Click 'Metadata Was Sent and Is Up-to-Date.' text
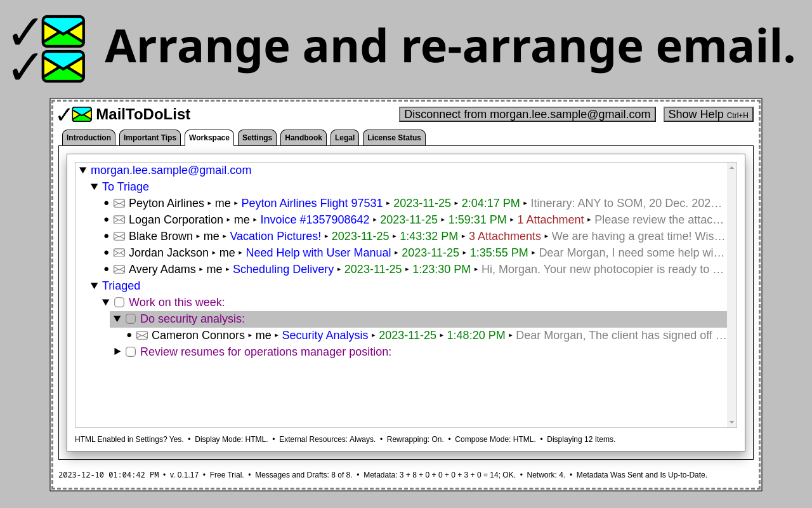This screenshot has width=812, height=508. click(x=642, y=475)
